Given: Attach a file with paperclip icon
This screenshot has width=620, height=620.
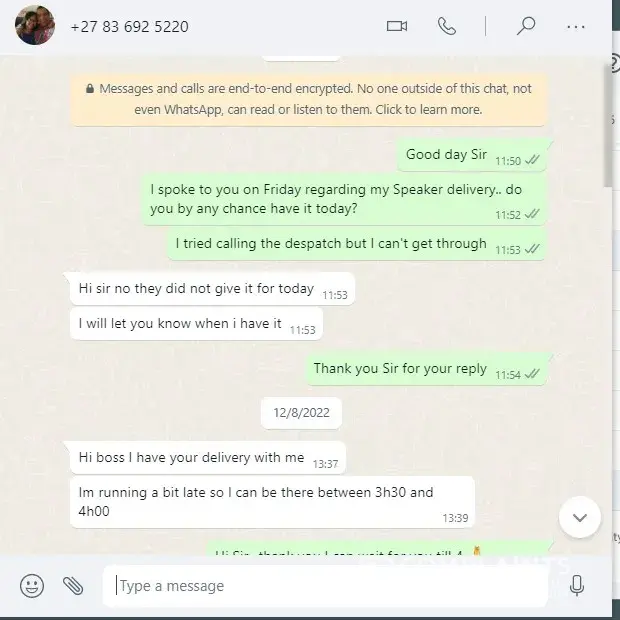Looking at the screenshot, I should point(73,586).
